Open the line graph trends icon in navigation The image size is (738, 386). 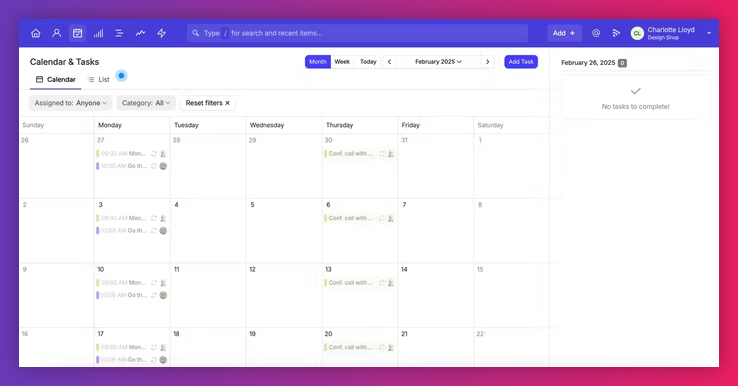pos(140,33)
